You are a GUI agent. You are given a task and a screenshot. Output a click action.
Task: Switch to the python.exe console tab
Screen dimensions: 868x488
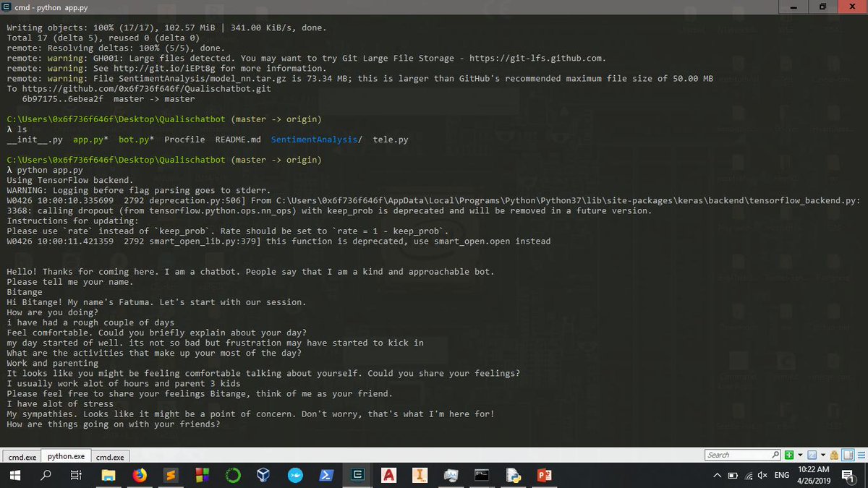(x=66, y=456)
